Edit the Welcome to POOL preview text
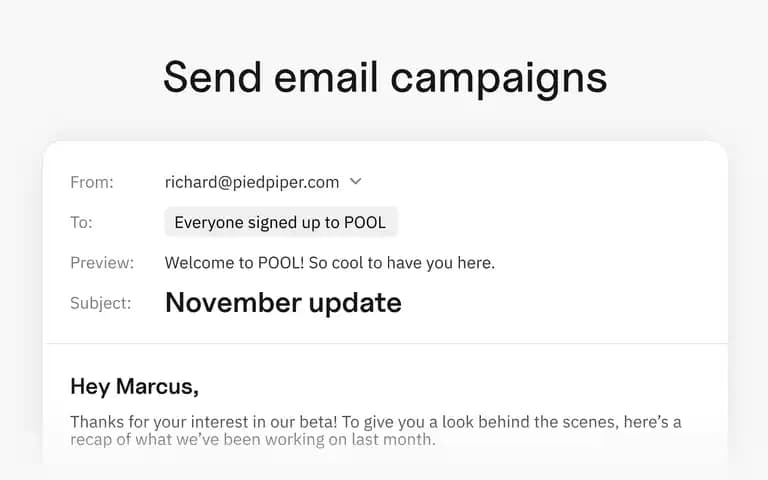 point(330,263)
